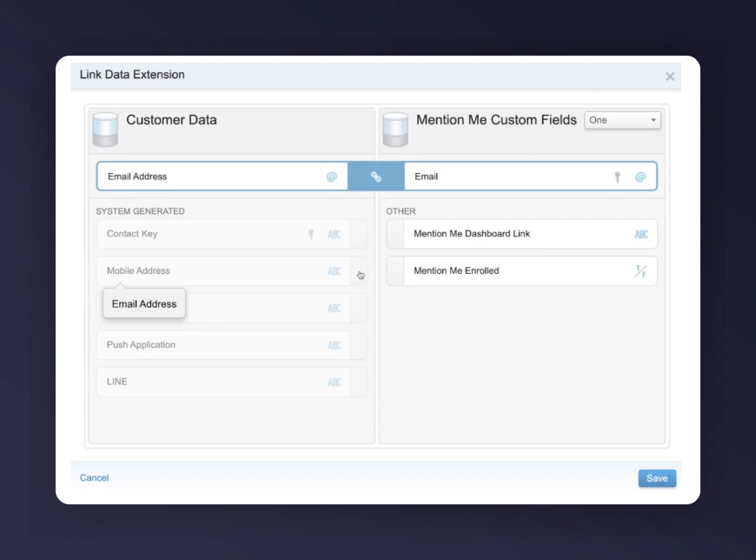Click the key icon in the Email row
The height and width of the screenshot is (560, 756).
pos(617,177)
